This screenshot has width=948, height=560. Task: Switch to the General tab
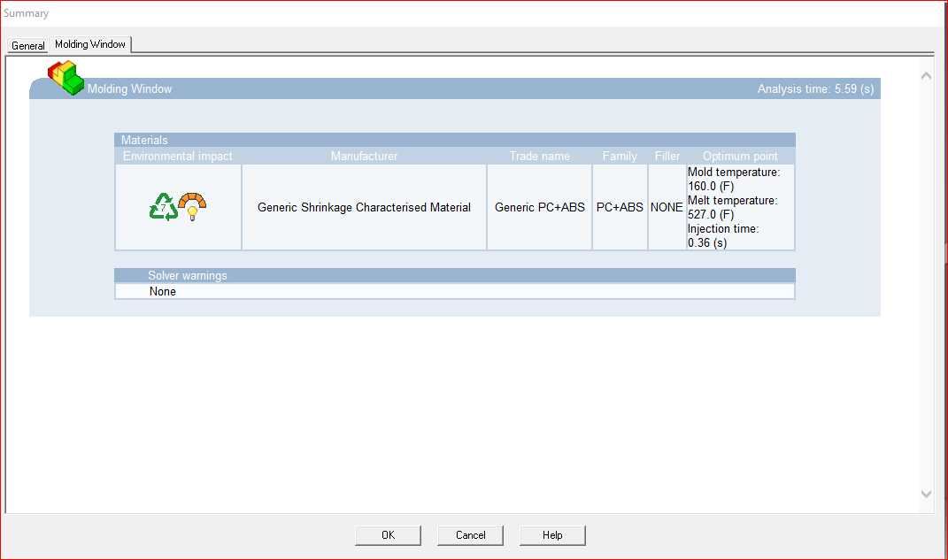click(x=27, y=45)
